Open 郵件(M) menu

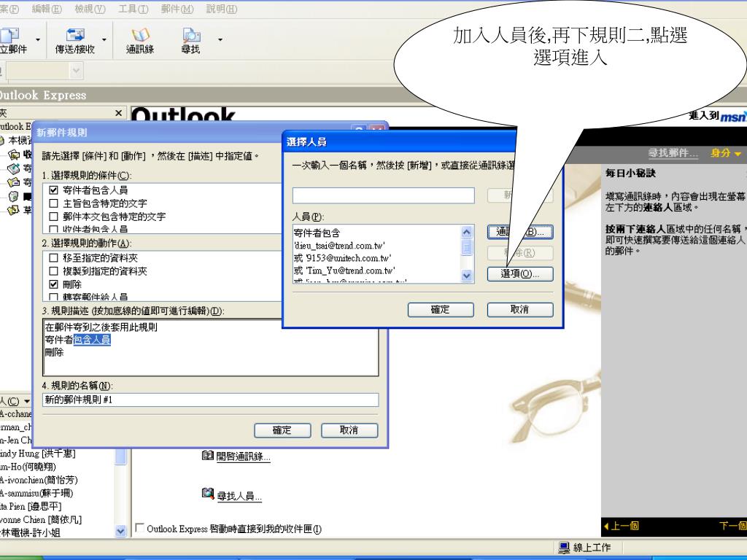[177, 9]
